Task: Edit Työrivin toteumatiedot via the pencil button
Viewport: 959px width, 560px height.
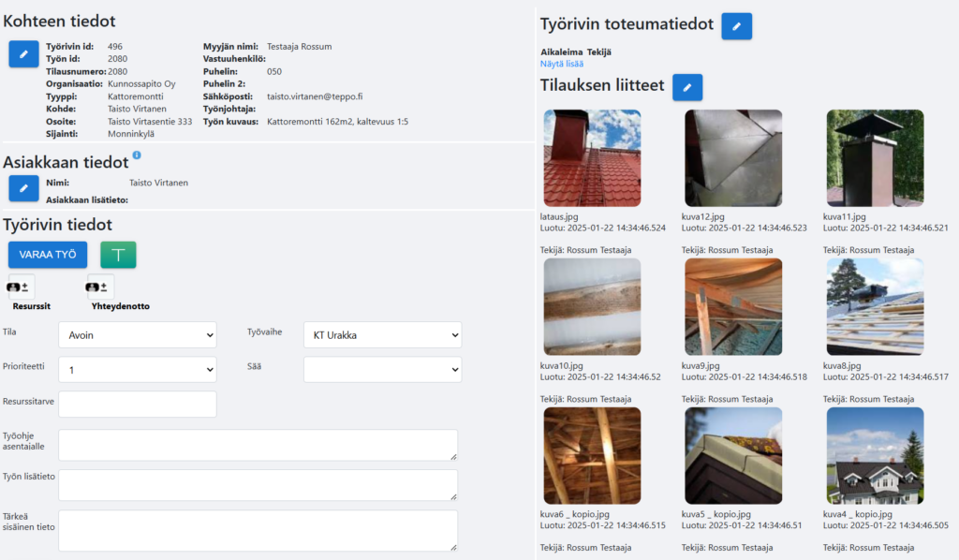Action: click(736, 26)
